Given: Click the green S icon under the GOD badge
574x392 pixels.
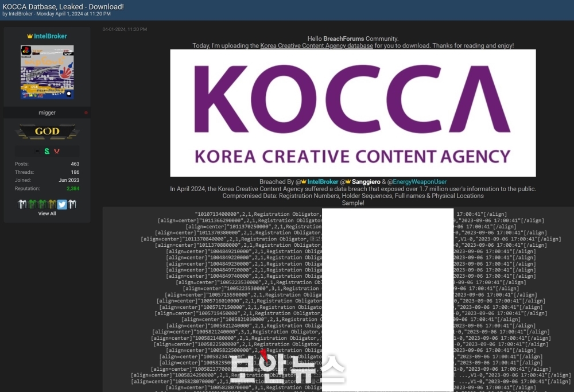Looking at the screenshot, I should tap(47, 151).
